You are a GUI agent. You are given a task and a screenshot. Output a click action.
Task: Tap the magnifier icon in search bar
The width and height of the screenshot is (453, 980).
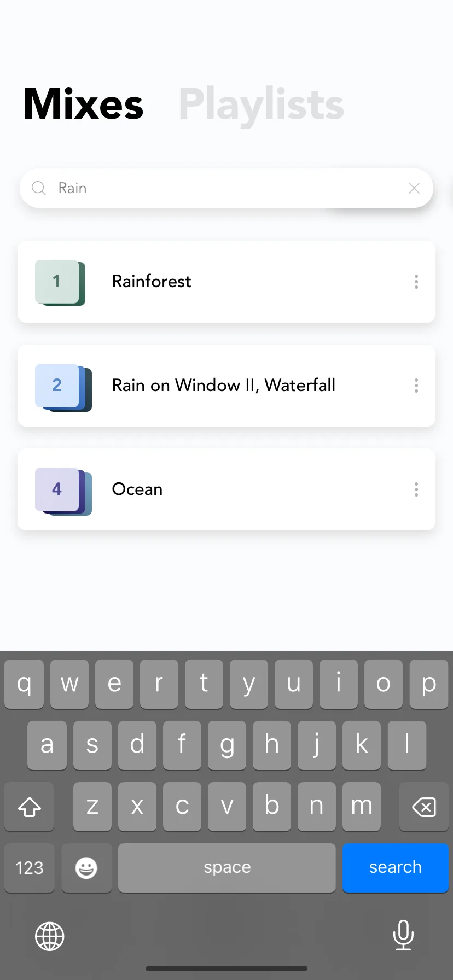[x=39, y=188]
